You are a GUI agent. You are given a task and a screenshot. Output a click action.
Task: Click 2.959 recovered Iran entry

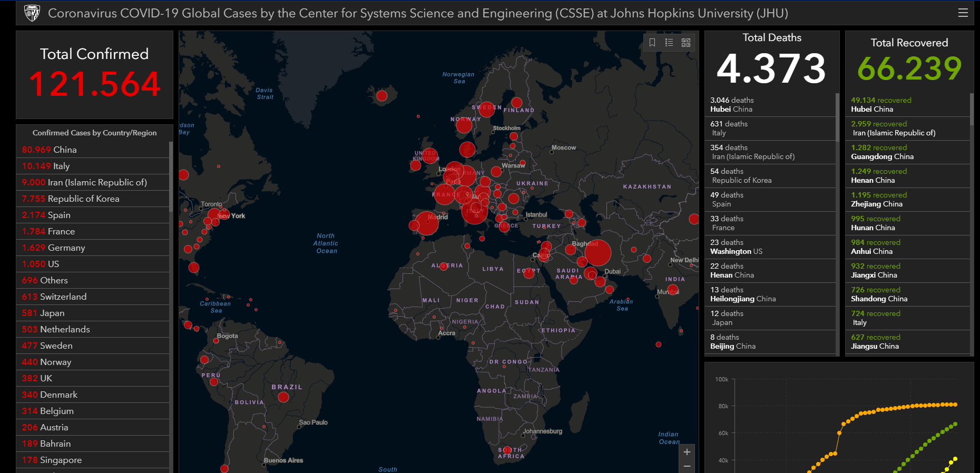(907, 129)
